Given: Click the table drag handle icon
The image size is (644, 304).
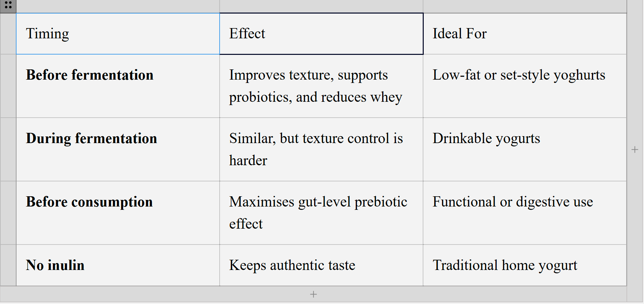Looking at the screenshot, I should tap(8, 5).
